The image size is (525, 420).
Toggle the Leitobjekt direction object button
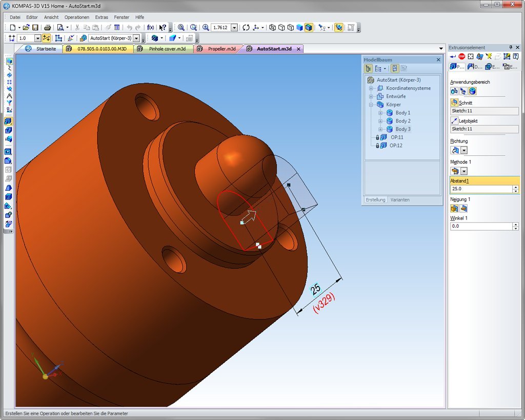[454, 121]
